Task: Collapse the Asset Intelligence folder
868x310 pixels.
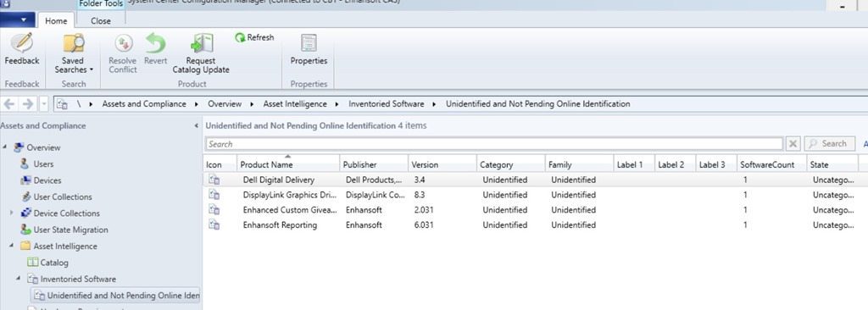Action: pos(12,246)
